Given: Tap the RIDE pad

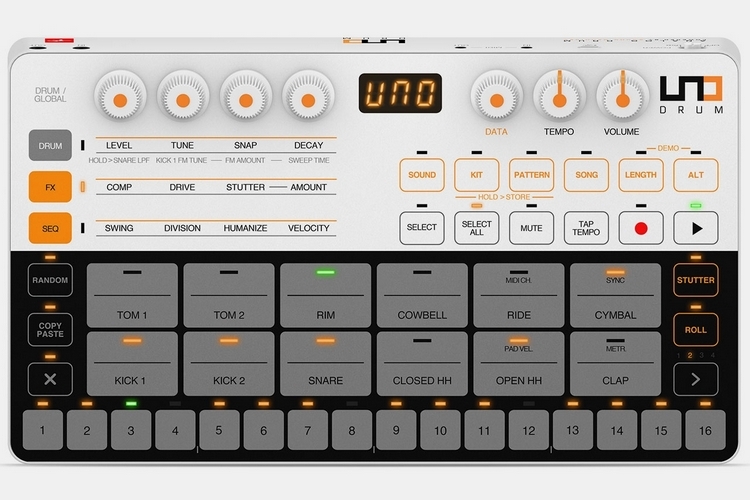Looking at the screenshot, I should tap(519, 295).
